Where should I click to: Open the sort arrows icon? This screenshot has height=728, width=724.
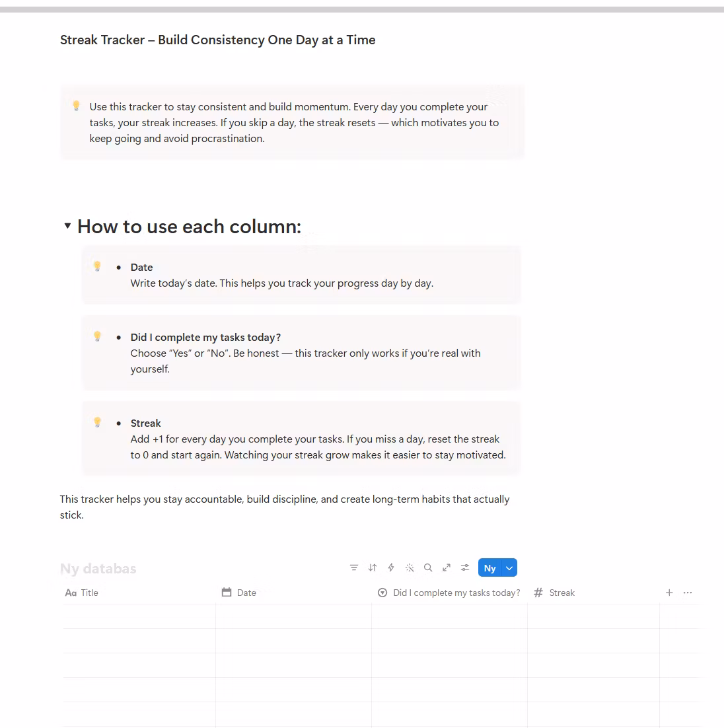click(x=373, y=567)
